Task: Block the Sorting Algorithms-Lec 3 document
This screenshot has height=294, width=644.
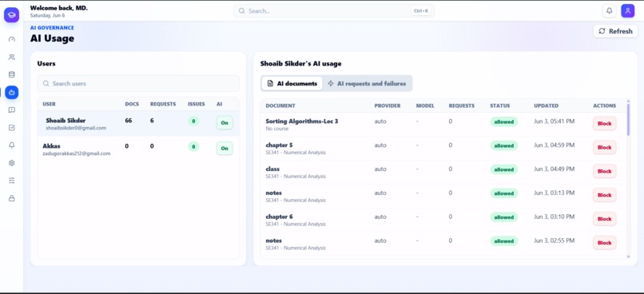Action: click(604, 124)
